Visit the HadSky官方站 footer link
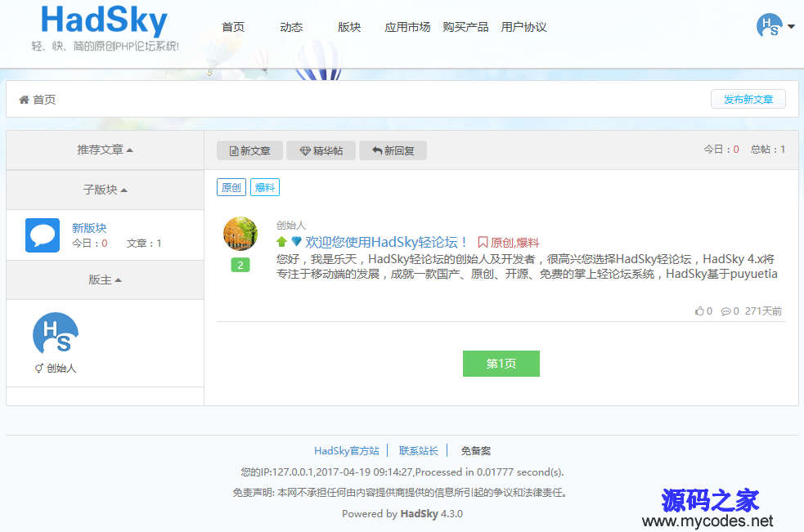This screenshot has width=804, height=532. point(347,451)
